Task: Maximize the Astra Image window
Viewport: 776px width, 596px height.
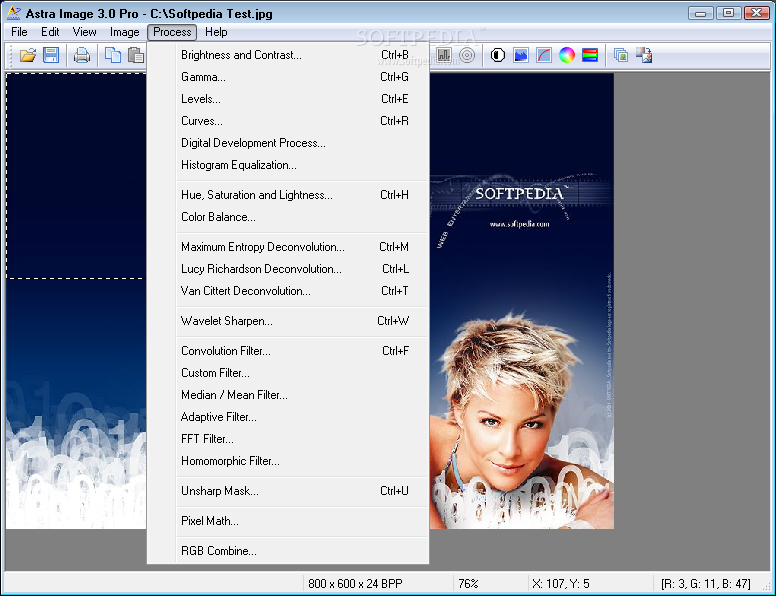Action: tap(728, 13)
